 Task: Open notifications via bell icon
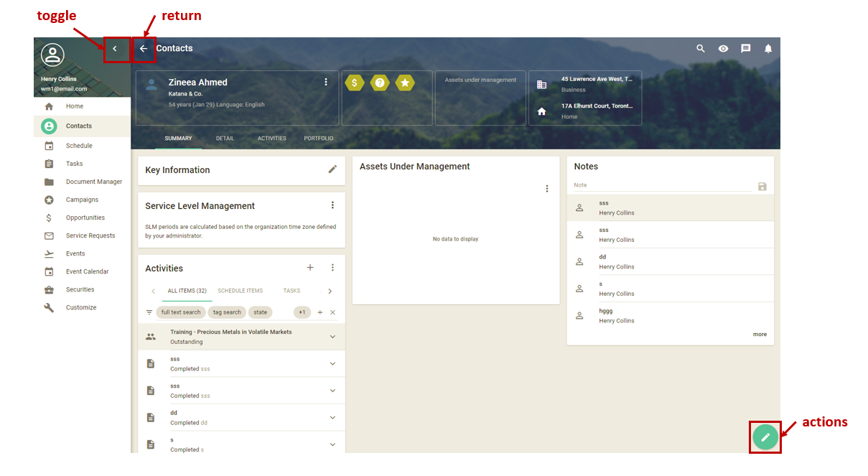click(767, 48)
